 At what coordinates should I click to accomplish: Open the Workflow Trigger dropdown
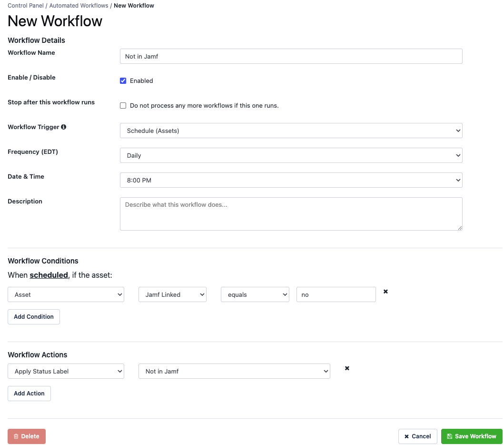point(291,131)
